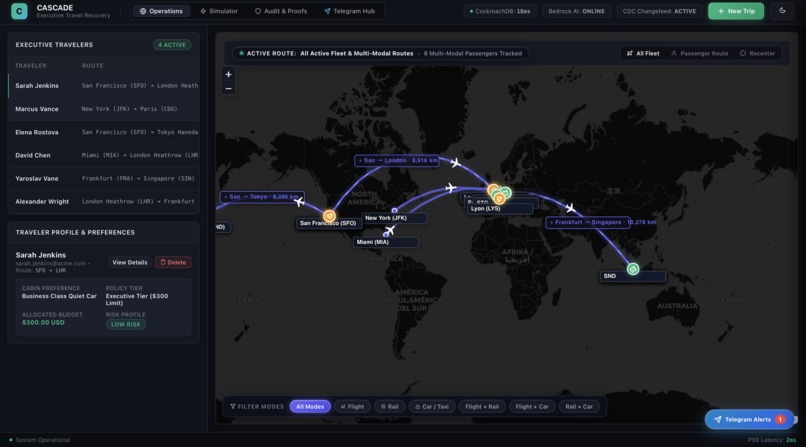Image resolution: width=806 pixels, height=447 pixels.
Task: Filter map by Rail + Car
Action: pyautogui.click(x=579, y=406)
